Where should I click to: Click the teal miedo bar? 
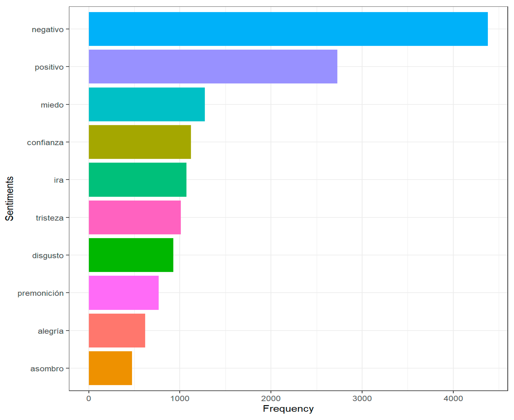coord(147,104)
